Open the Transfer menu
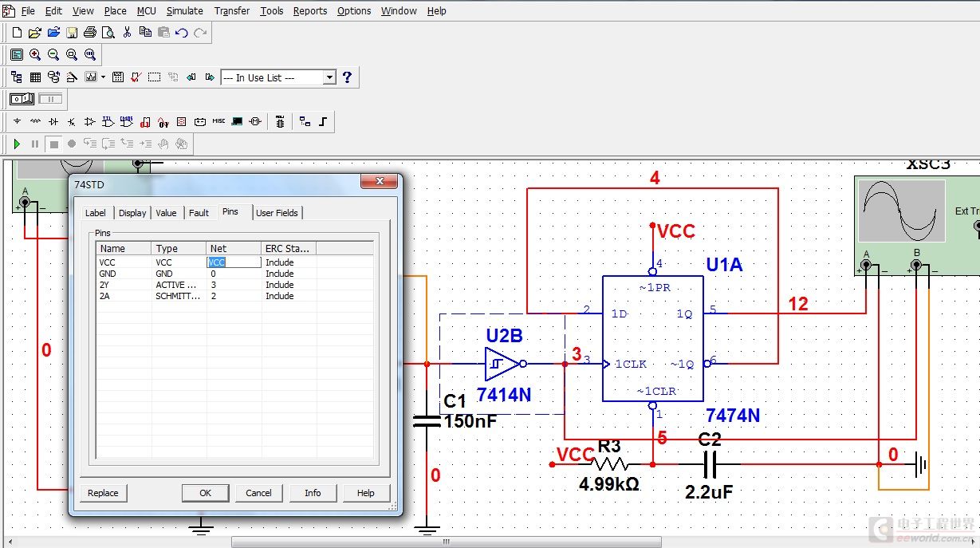This screenshot has width=980, height=548. coord(232,11)
